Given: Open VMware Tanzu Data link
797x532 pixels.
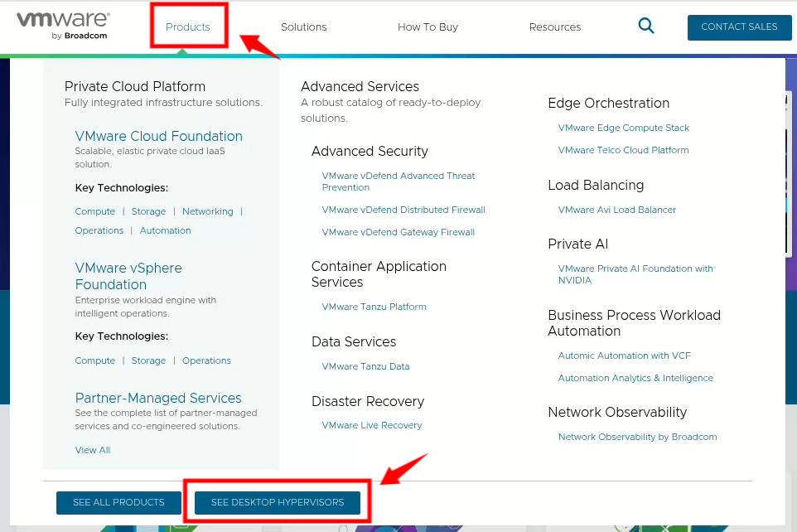Looking at the screenshot, I should point(365,366).
